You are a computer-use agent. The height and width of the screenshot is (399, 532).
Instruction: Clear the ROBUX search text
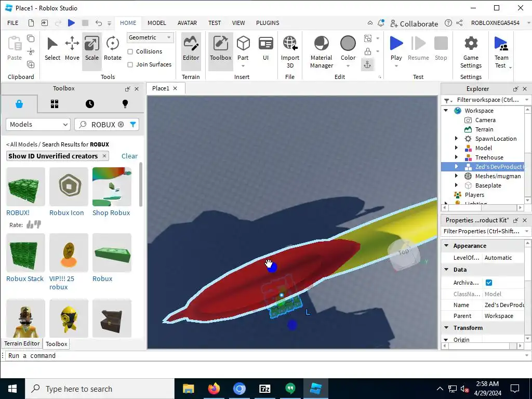tap(121, 125)
